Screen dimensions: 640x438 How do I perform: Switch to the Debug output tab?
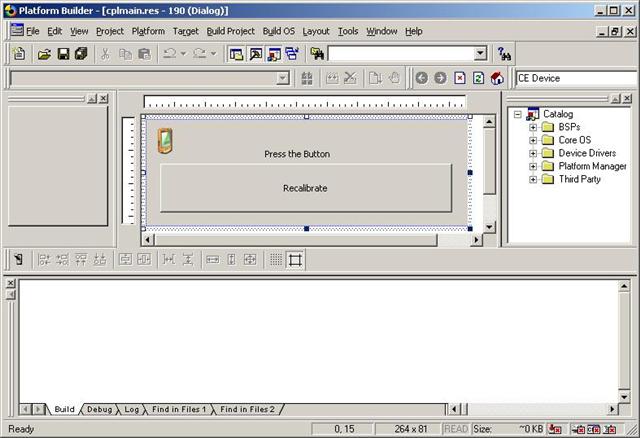tap(99, 409)
